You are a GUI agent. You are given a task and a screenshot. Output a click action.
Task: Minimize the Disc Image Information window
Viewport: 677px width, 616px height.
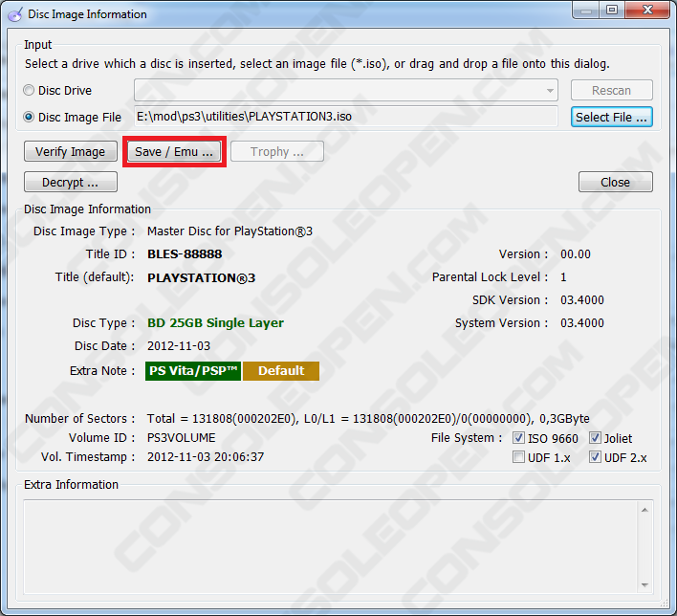point(586,10)
